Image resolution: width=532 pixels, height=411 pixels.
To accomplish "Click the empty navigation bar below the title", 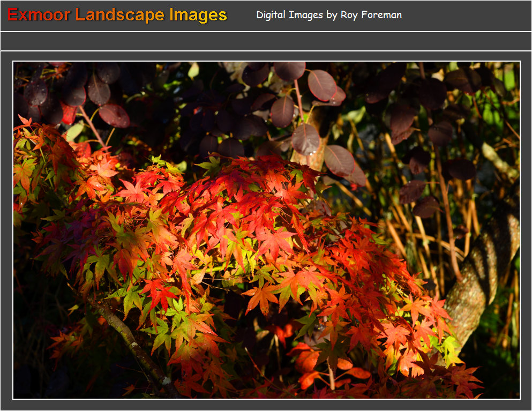I will (266, 41).
